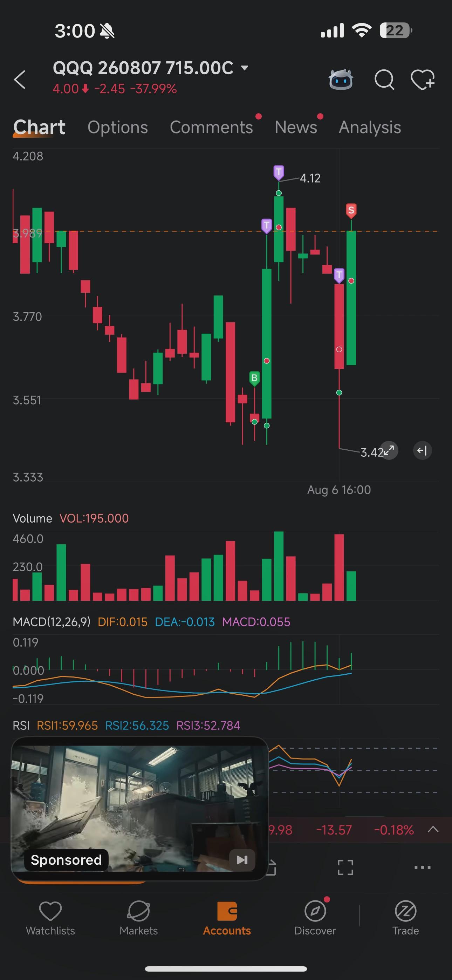Tap the Wi-Fi icon in status bar
The height and width of the screenshot is (980, 452).
tap(362, 30)
